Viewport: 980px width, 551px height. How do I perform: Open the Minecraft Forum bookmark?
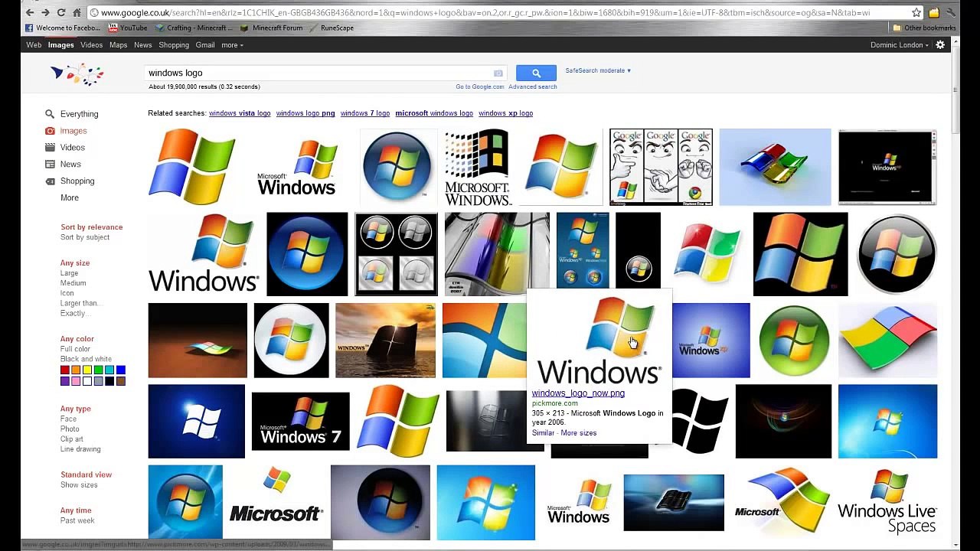[271, 28]
